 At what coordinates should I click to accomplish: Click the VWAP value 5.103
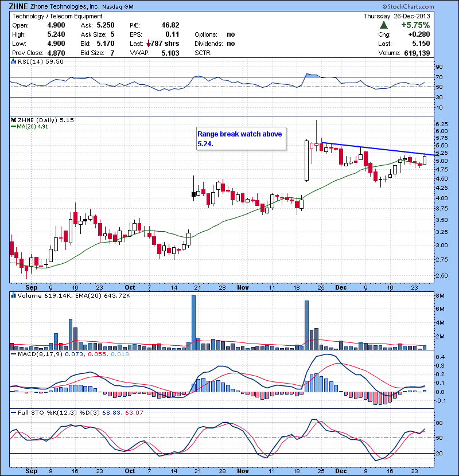pyautogui.click(x=170, y=53)
